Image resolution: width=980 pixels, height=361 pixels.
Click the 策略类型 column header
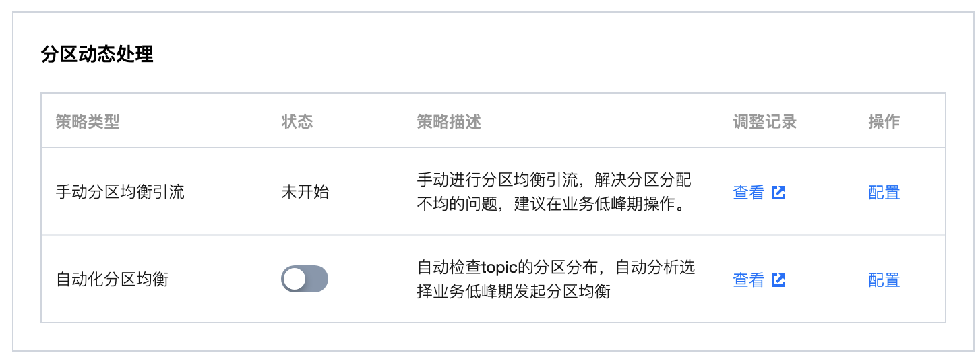[87, 122]
